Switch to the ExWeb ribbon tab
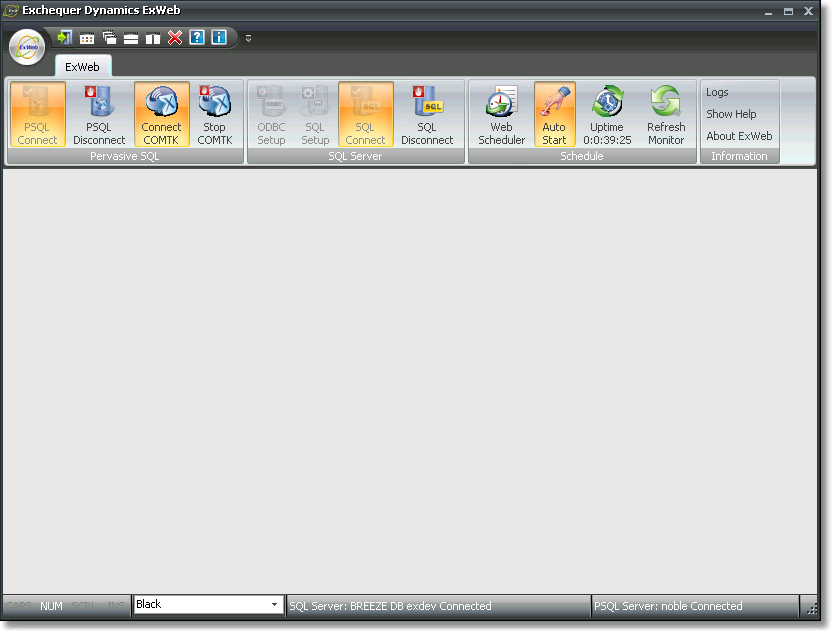836x638 pixels. click(83, 67)
